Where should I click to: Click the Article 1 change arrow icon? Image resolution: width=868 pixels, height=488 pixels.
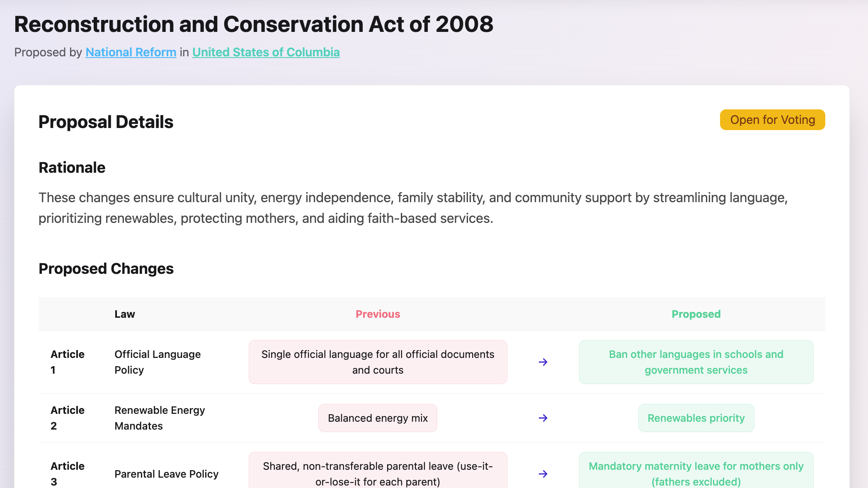pyautogui.click(x=543, y=362)
